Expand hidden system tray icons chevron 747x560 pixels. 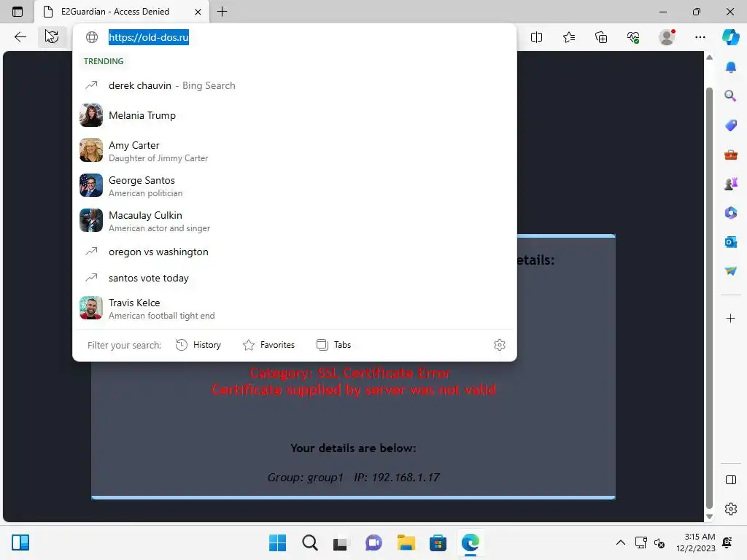(621, 542)
